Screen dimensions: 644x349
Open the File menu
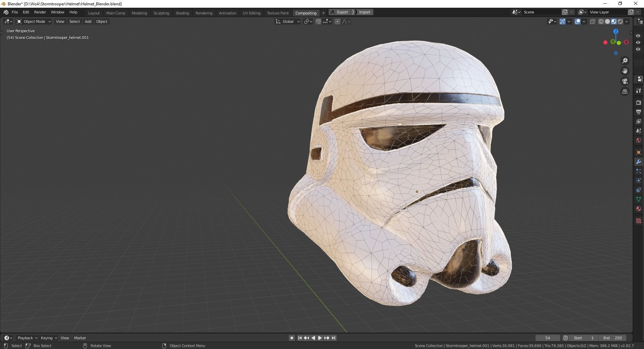pos(15,12)
